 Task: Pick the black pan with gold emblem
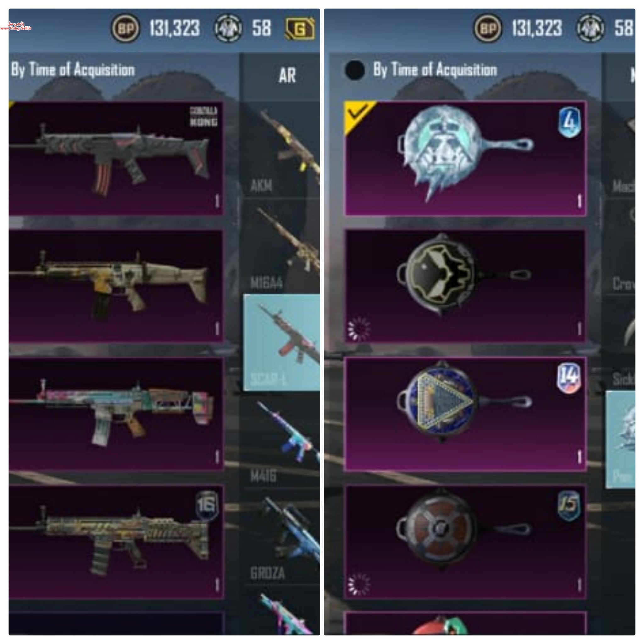465,286
